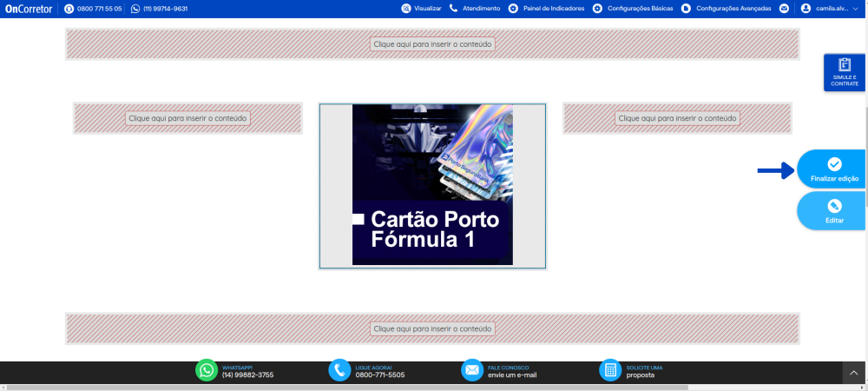The width and height of the screenshot is (868, 391).
Task: Click the top full-width 'Clique aqui para inserir o conteúdo' area
Action: pyautogui.click(x=432, y=43)
